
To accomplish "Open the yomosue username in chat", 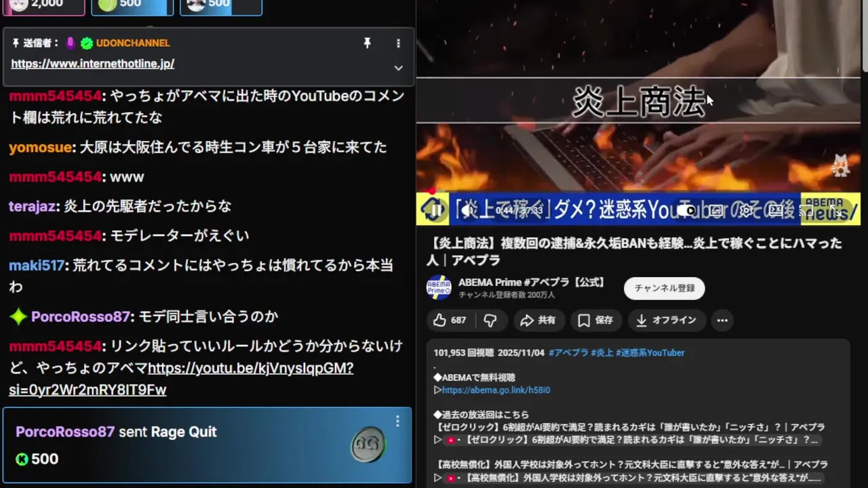I will 40,147.
